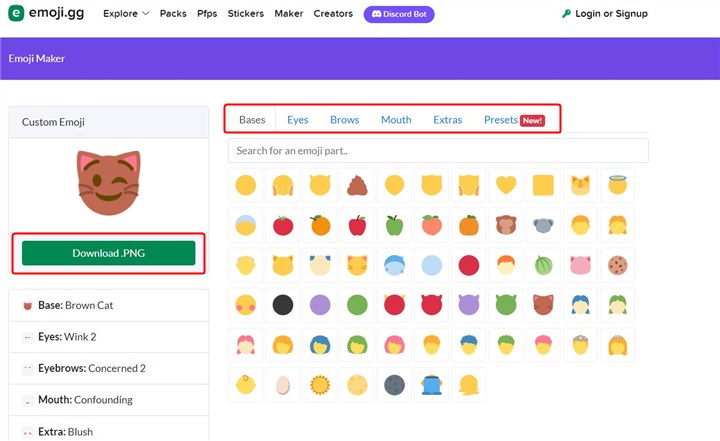The width and height of the screenshot is (720, 441).
Task: Select the cookie base
Action: pos(619,265)
